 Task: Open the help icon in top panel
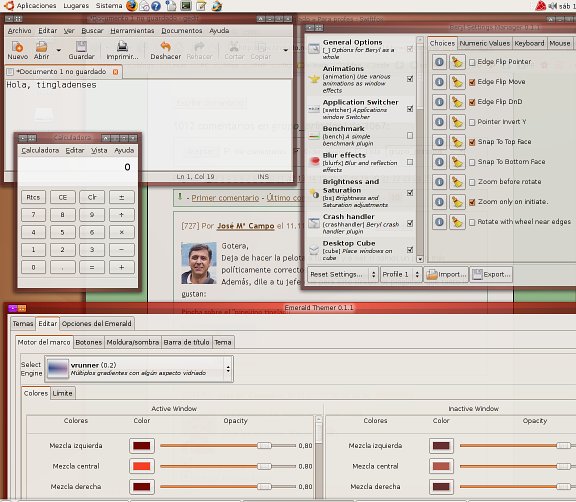pos(156,6)
